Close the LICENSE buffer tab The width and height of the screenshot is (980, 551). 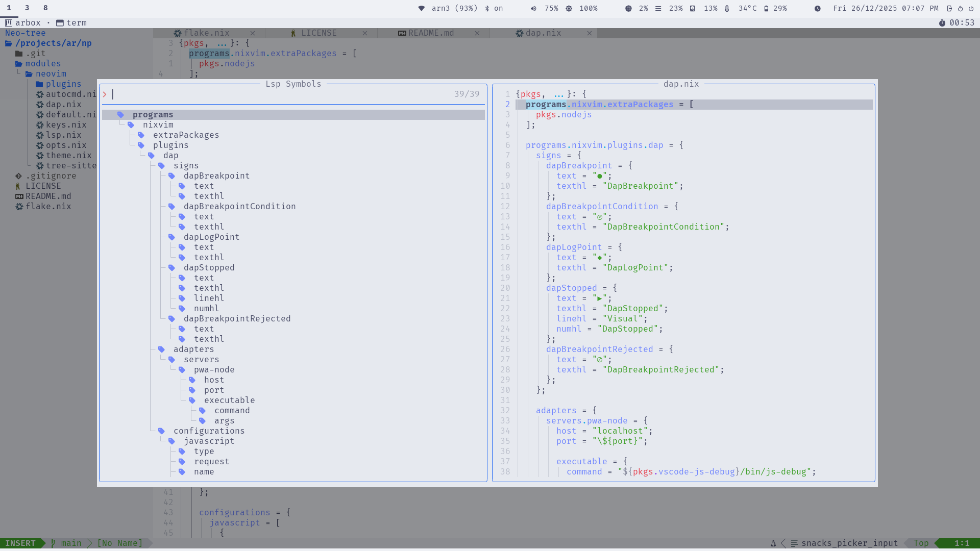coord(365,33)
